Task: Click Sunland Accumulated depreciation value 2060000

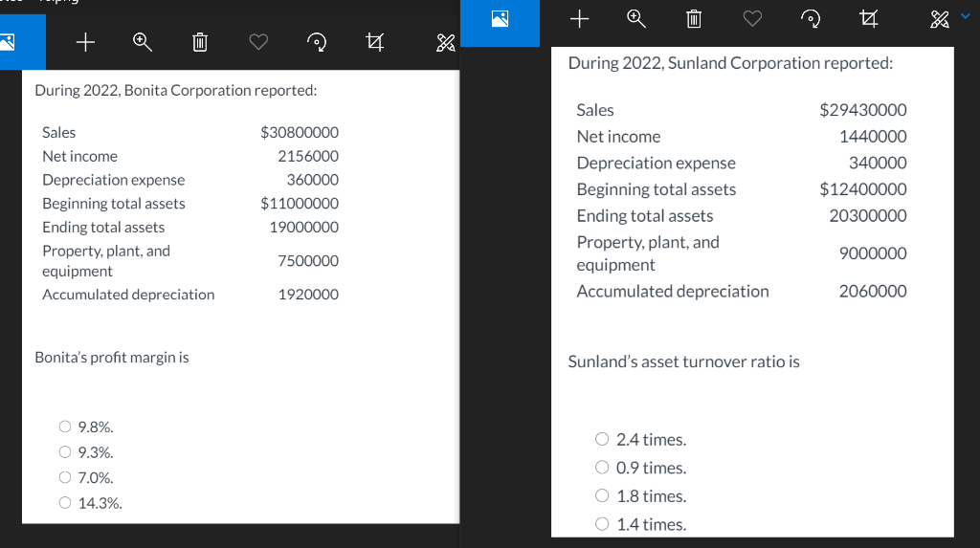Action: 873,291
